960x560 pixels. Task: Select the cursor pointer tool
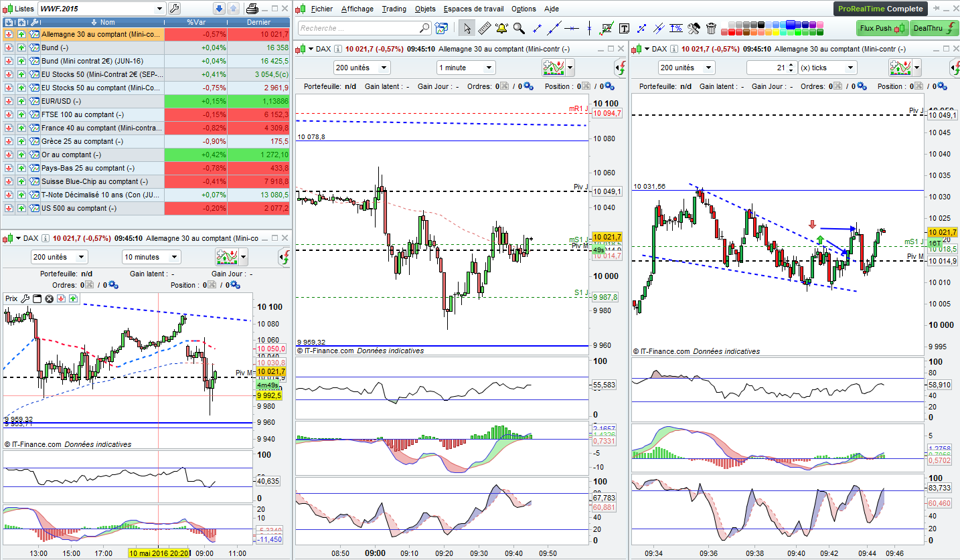pos(467,28)
